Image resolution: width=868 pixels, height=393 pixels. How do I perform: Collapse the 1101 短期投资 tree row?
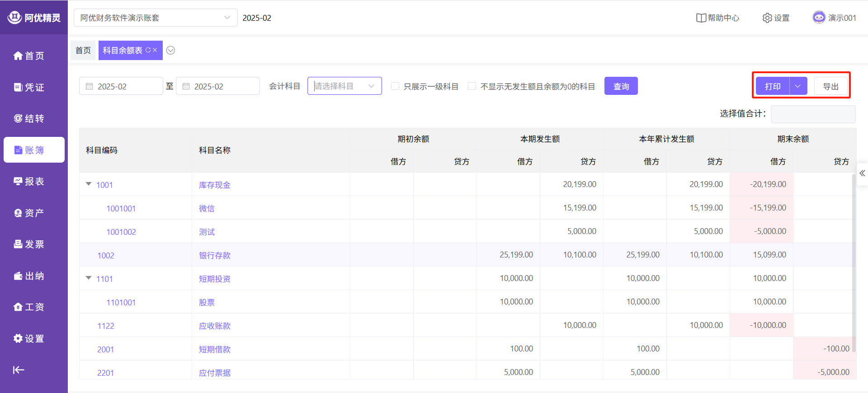[89, 278]
